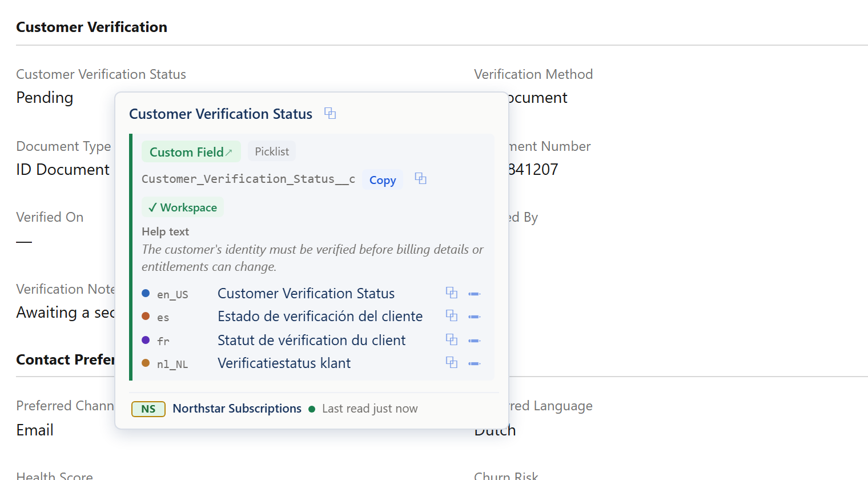
Task: Click the ID Document value
Action: point(63,170)
